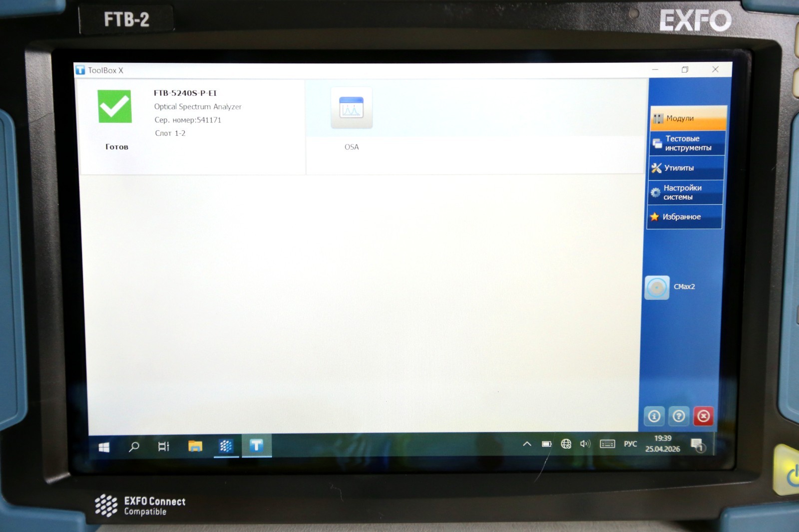Launch the CMax2 application
Screen dimensions: 799x532
click(657, 287)
